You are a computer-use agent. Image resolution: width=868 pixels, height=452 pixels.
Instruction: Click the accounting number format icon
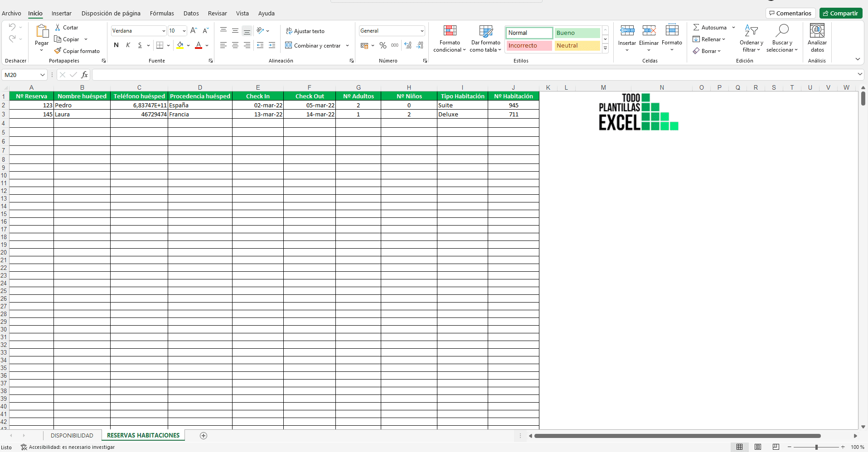pos(364,45)
